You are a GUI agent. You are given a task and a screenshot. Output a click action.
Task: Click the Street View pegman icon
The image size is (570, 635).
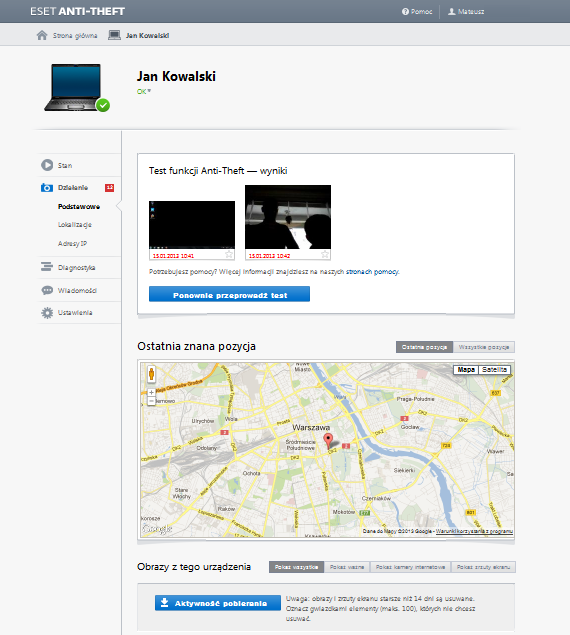(x=152, y=374)
